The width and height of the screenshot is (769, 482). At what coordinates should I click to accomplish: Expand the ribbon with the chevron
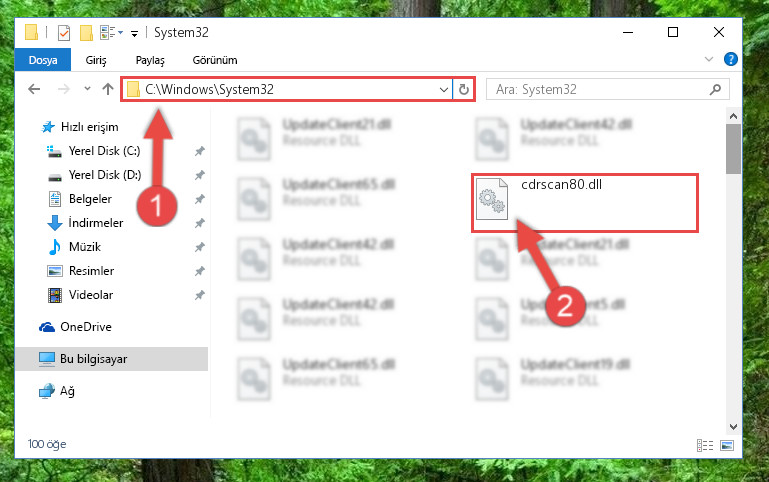point(709,59)
